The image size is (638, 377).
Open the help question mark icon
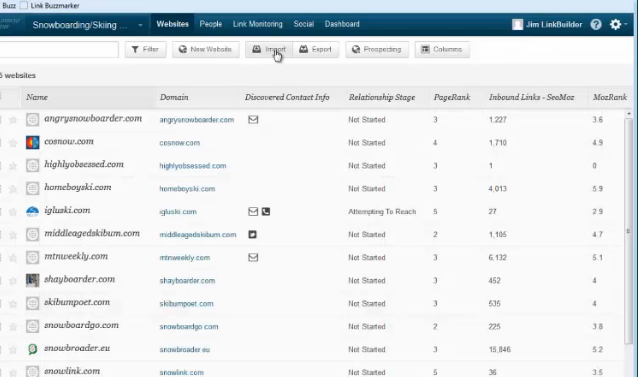[596, 24]
